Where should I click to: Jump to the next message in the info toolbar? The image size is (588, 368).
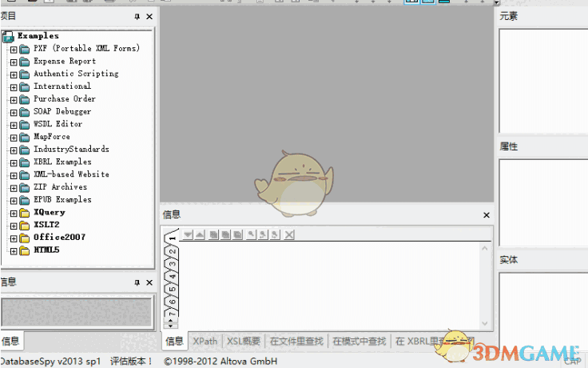click(x=188, y=234)
